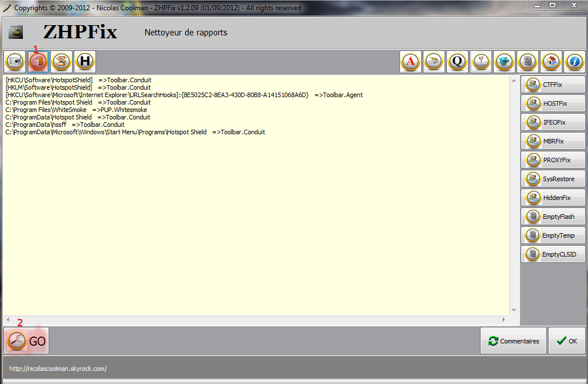Start the MBRFix tool
This screenshot has height=384, width=588.
(553, 141)
